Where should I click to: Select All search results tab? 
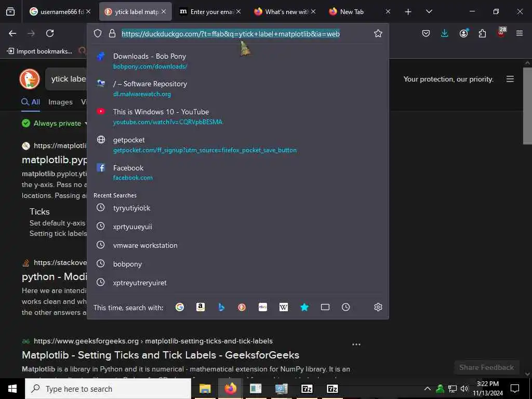click(x=31, y=102)
